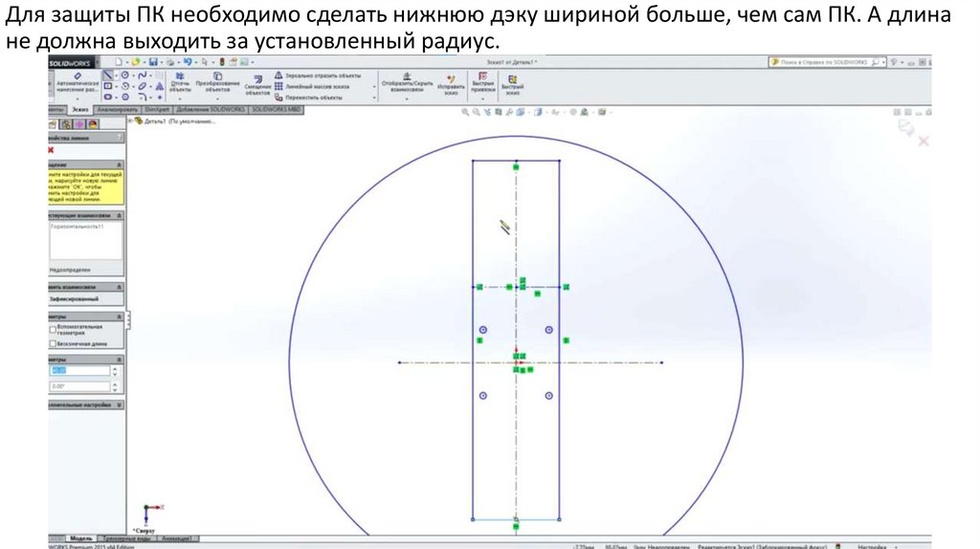
Task: Click the Rapid Sketch tool
Action: point(513,86)
